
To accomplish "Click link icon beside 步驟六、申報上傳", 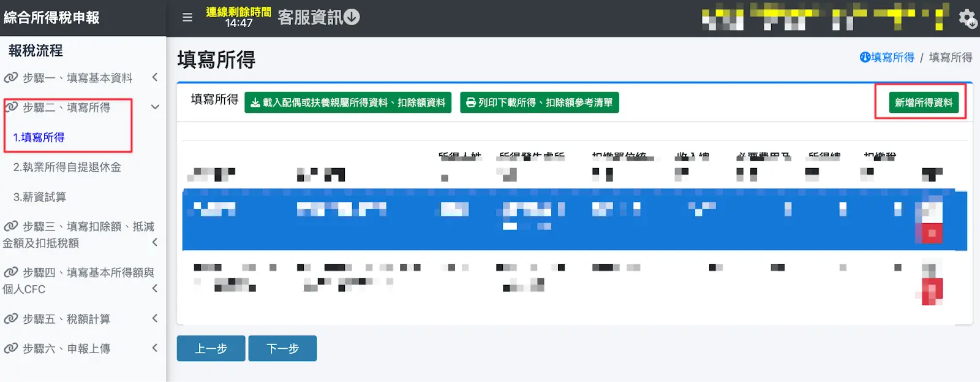I will pyautogui.click(x=10, y=348).
